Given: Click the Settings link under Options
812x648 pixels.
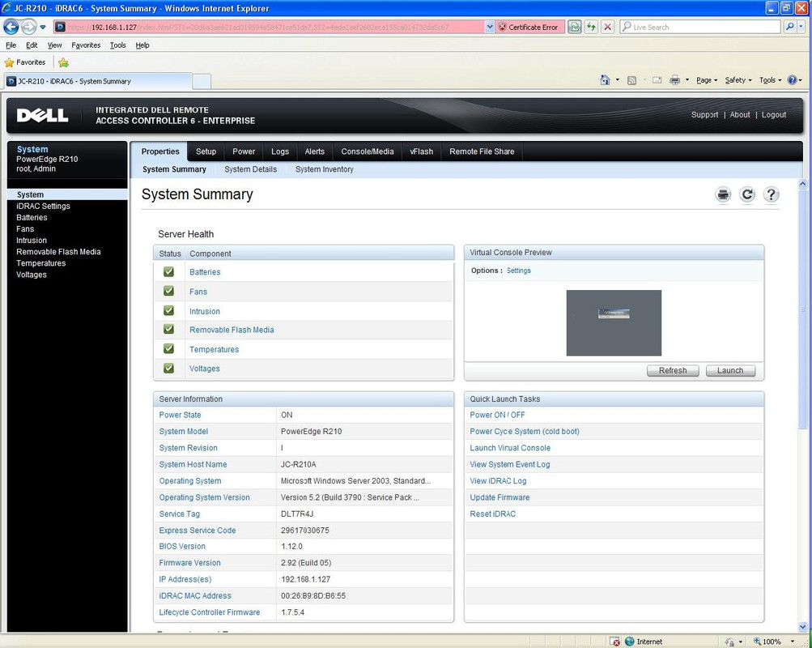Looking at the screenshot, I should pyautogui.click(x=518, y=271).
